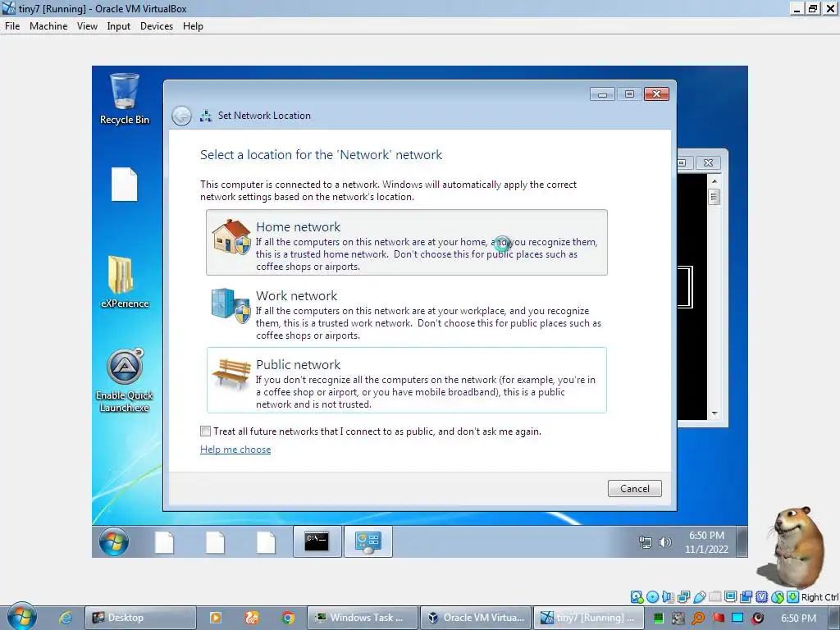Image resolution: width=840 pixels, height=630 pixels.
Task: Launch Enable Quick Launch.exe desktop shortcut
Action: (125, 381)
